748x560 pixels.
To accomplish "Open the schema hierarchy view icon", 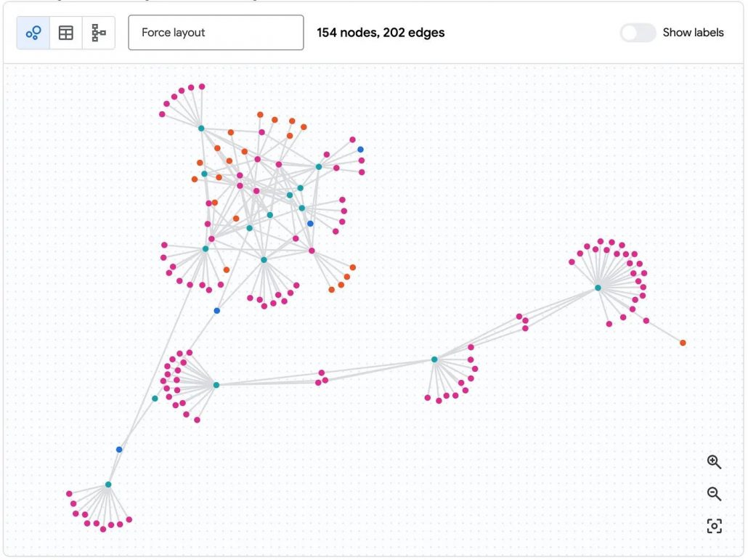I will pos(99,33).
